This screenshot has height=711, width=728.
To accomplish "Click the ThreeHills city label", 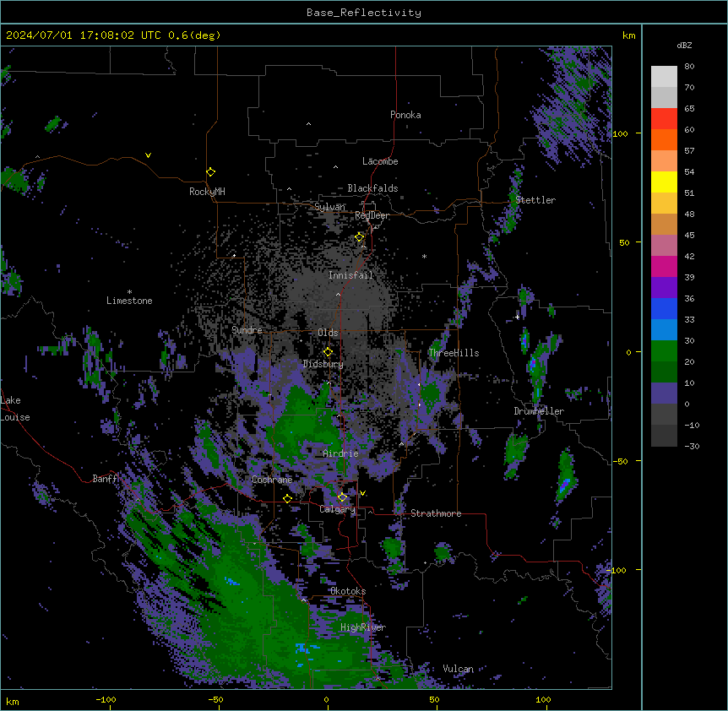I will coord(454,353).
